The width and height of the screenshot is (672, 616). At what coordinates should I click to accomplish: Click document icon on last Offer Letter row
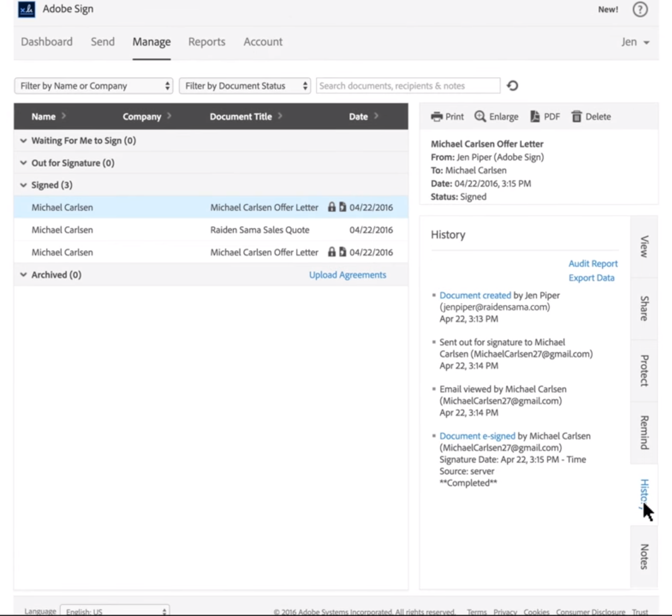click(x=343, y=252)
